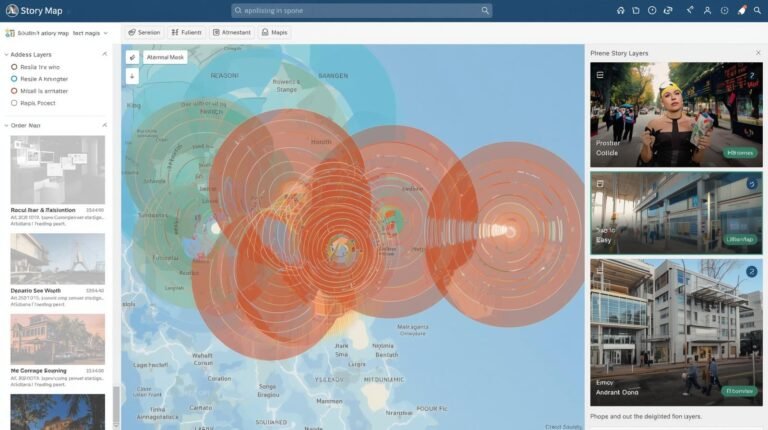Image resolution: width=768 pixels, height=430 pixels.
Task: Click the refresh badge on Easy card
Action: pos(752,184)
